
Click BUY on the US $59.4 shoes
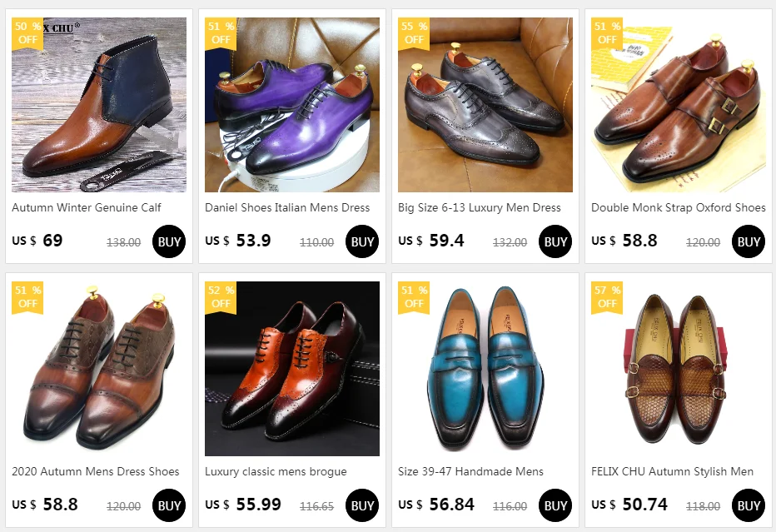pyautogui.click(x=555, y=241)
